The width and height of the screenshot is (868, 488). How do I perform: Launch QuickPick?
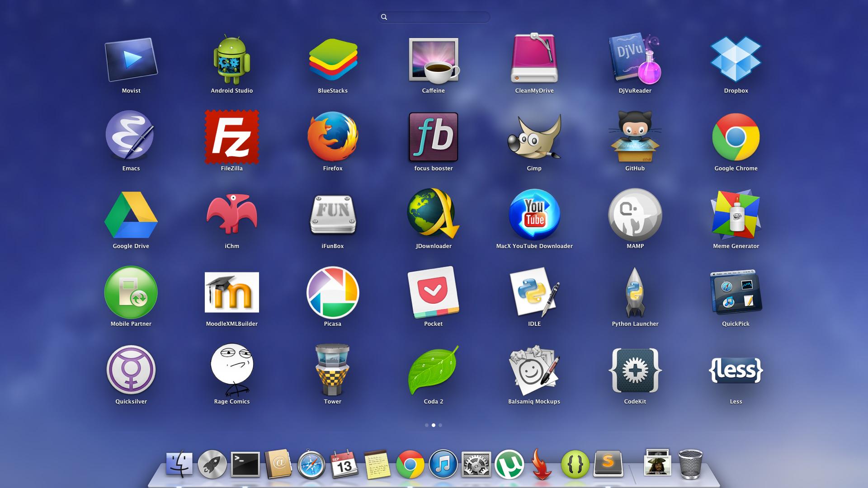tap(736, 292)
